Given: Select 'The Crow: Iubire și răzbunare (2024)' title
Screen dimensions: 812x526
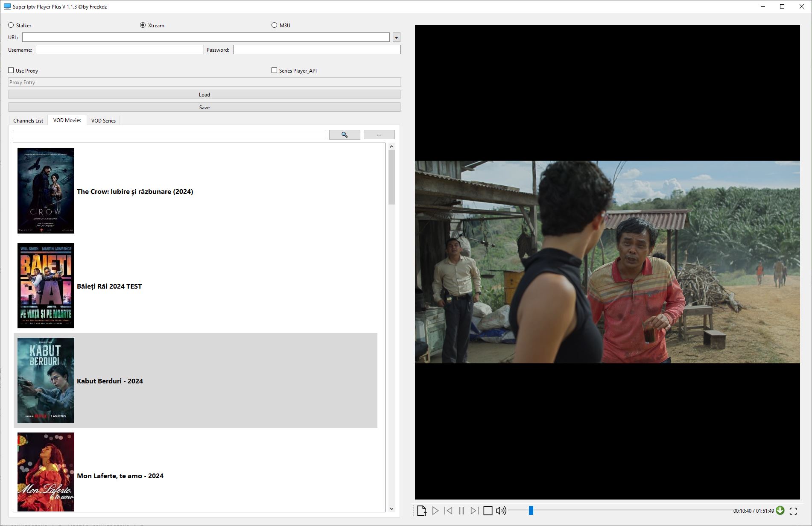Looking at the screenshot, I should click(135, 192).
